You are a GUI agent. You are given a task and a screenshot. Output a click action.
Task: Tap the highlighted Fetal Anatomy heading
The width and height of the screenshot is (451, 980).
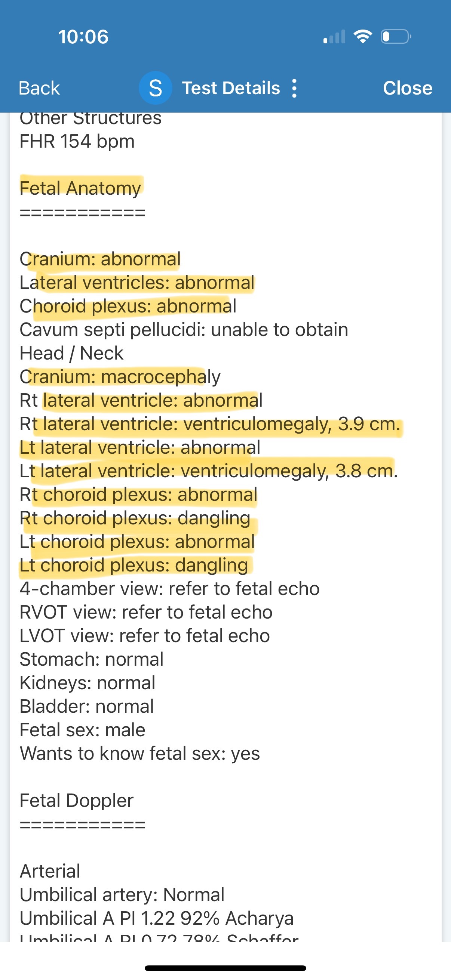coord(80,188)
